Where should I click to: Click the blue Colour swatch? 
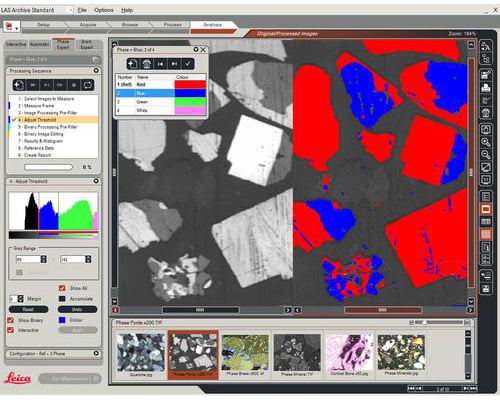coord(62,320)
